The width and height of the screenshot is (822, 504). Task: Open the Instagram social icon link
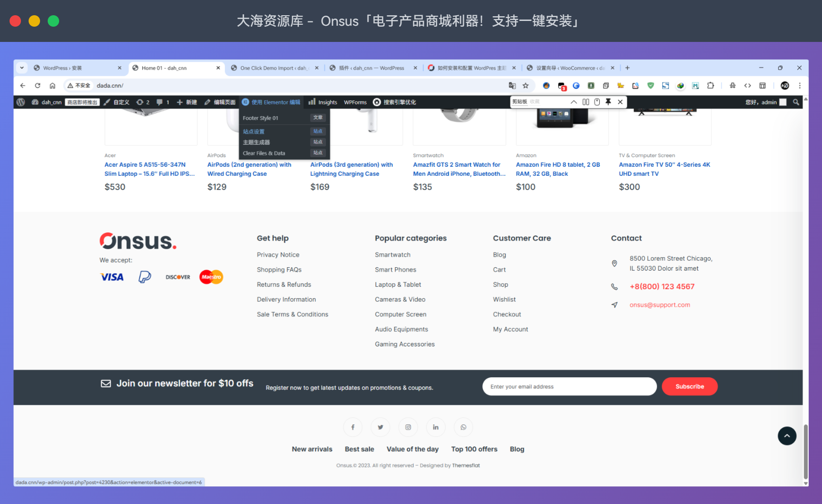pyautogui.click(x=408, y=427)
